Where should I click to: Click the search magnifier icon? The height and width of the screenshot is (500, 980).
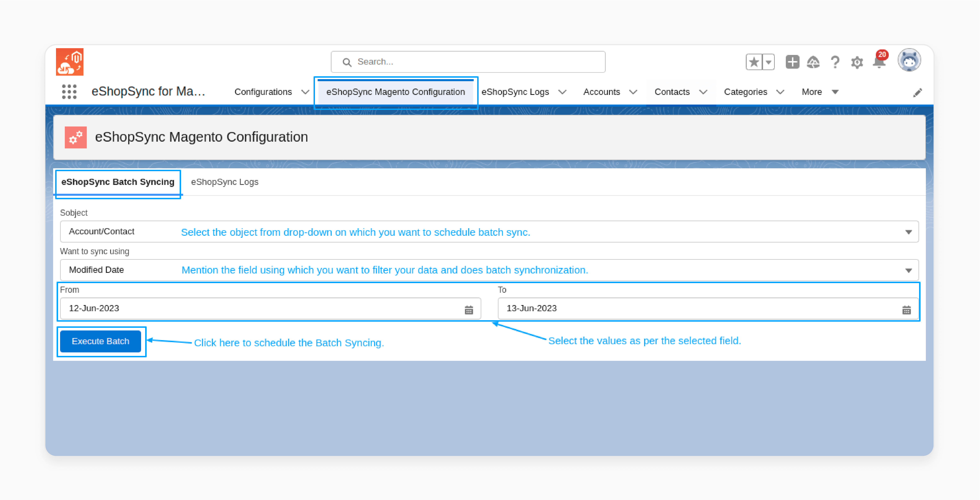click(x=347, y=62)
